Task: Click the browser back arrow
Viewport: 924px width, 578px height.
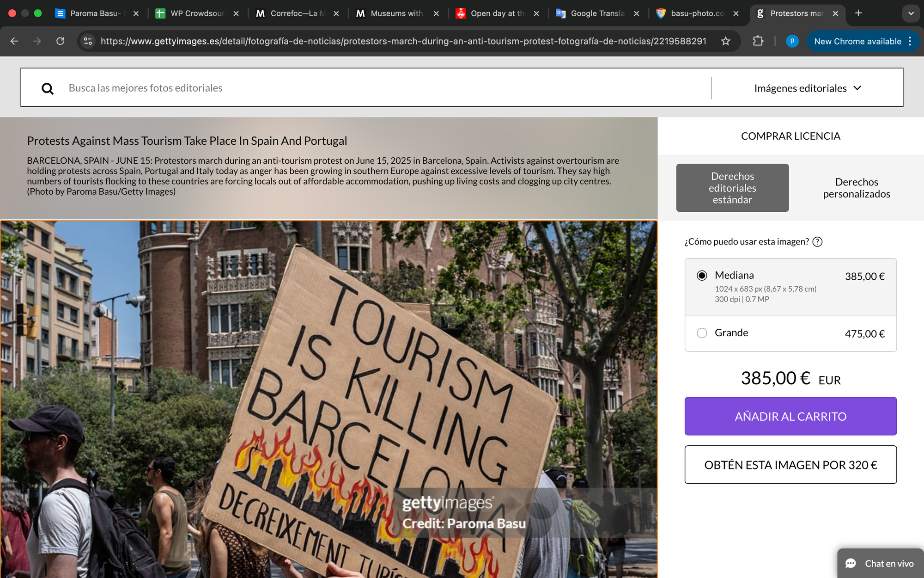Action: tap(14, 41)
